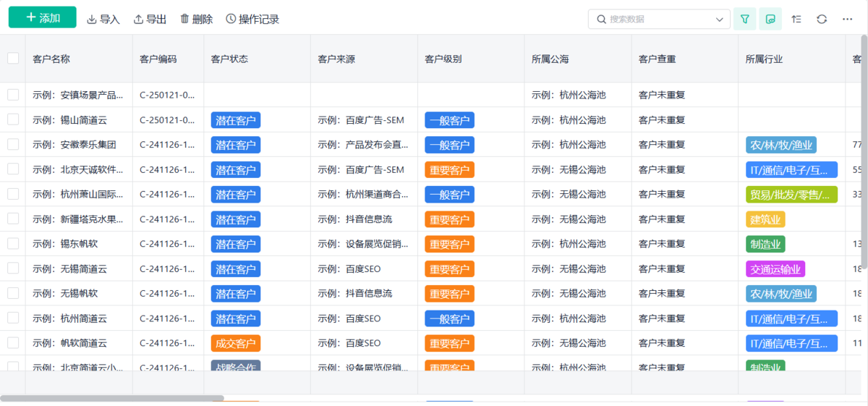Image resolution: width=868 pixels, height=406 pixels.
Task: Open the more options ellipsis menu
Action: click(x=848, y=19)
